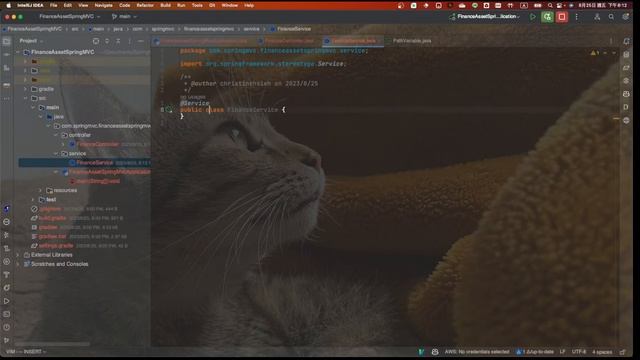This screenshot has height=360, width=640.
Task: Select FinanceController in the project tree
Action: point(98,144)
